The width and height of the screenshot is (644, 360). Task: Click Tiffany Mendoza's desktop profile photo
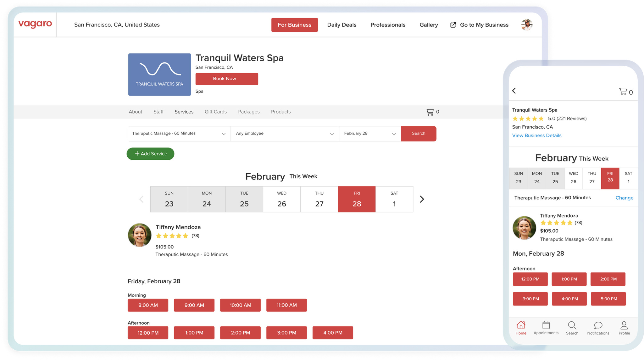coord(140,235)
